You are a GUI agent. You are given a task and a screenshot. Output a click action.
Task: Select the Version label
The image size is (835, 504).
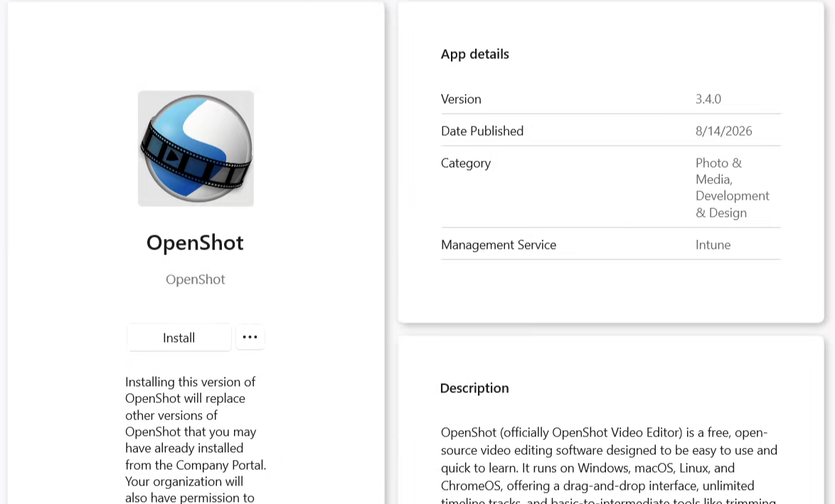coord(461,99)
